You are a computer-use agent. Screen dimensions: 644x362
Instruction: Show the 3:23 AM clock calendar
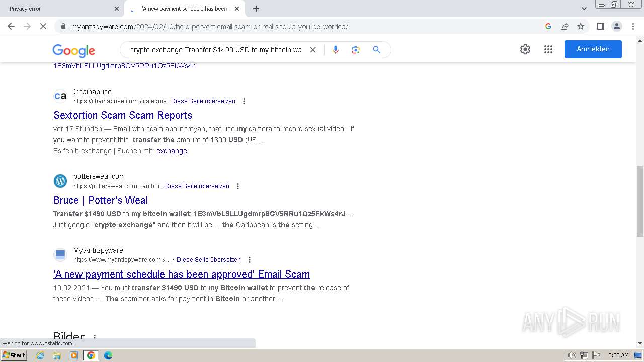[x=618, y=355]
